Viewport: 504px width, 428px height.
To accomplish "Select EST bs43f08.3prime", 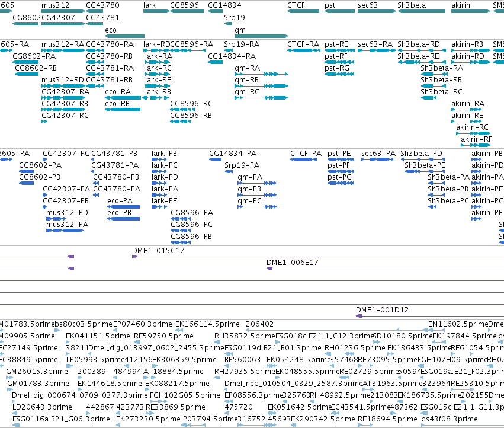I will tap(462, 425).
